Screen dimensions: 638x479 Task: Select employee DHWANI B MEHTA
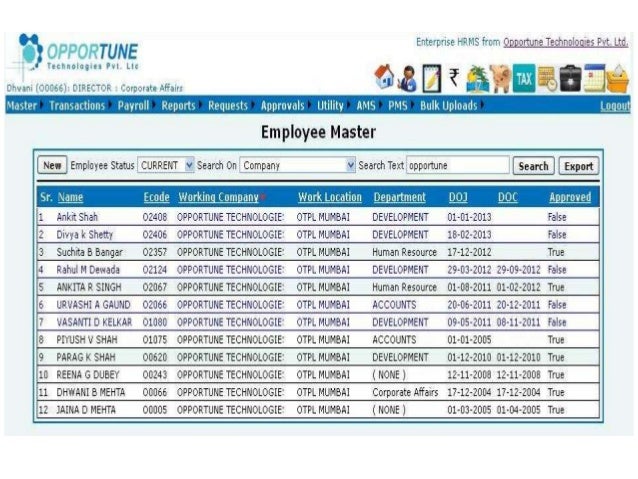pyautogui.click(x=91, y=392)
